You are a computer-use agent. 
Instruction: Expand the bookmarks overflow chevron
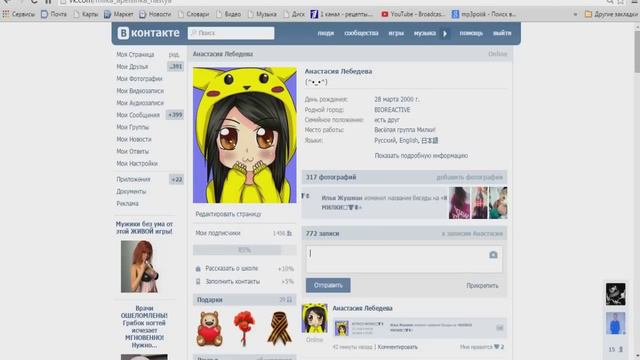pyautogui.click(x=575, y=14)
